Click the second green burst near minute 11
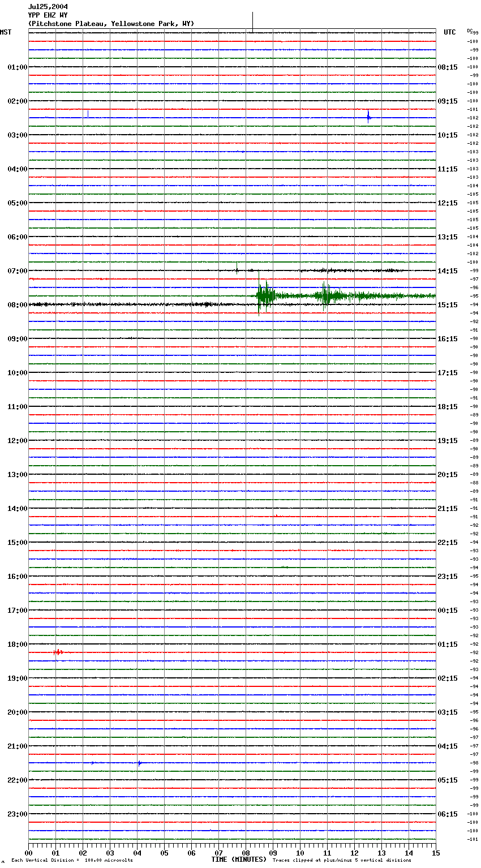481x868 pixels. click(x=327, y=295)
